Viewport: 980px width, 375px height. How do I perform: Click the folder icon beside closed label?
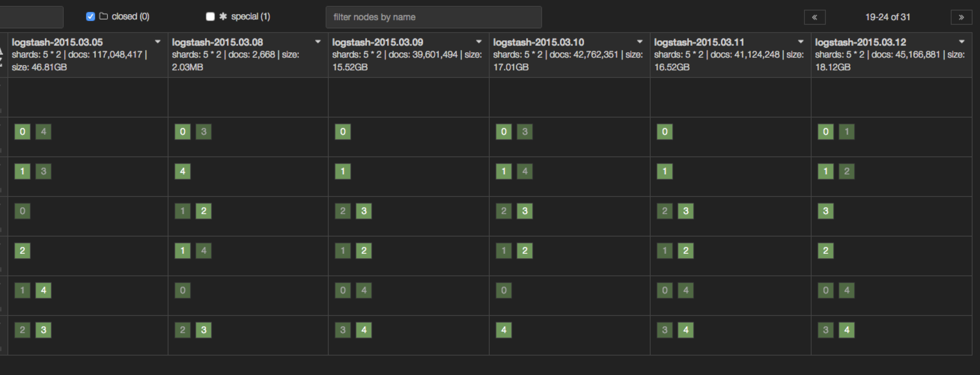pos(103,16)
